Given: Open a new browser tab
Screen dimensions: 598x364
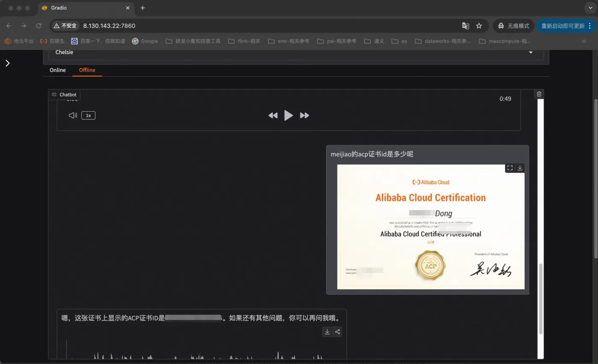Looking at the screenshot, I should click(x=143, y=8).
